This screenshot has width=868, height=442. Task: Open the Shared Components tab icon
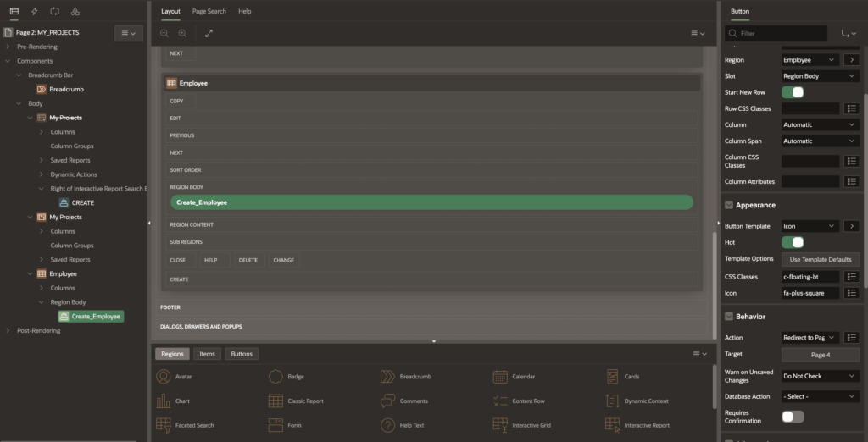point(75,11)
